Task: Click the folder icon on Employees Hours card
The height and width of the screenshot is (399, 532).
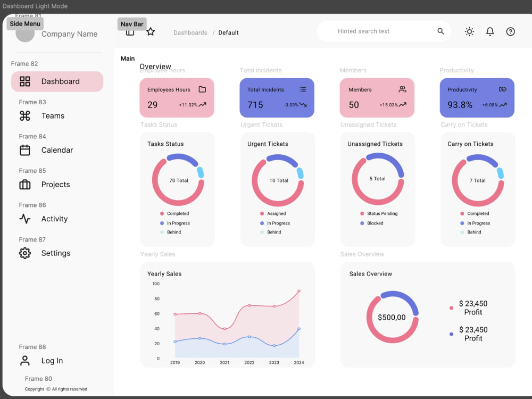Action: click(202, 89)
